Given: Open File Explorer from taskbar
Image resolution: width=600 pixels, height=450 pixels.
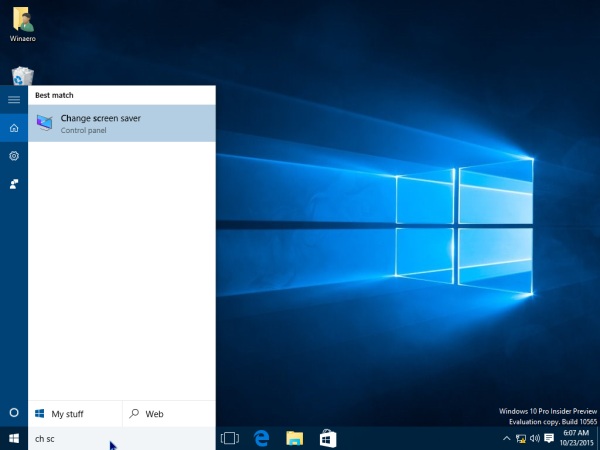Looking at the screenshot, I should 295,439.
